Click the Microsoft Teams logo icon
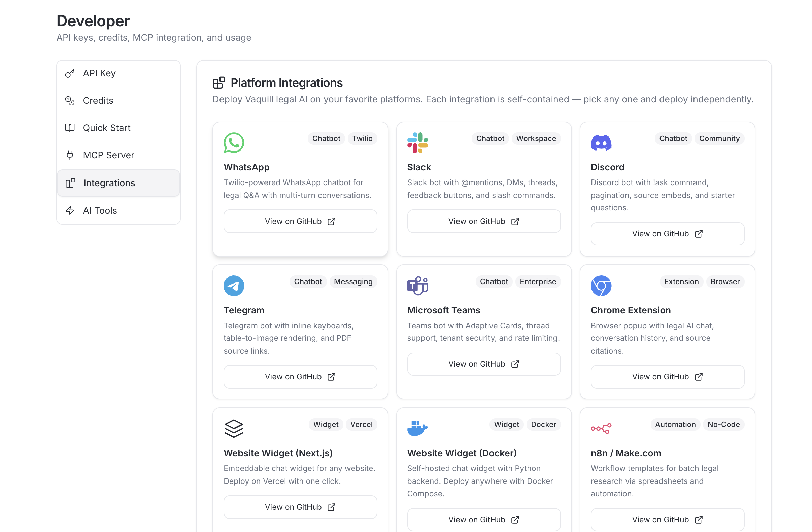The height and width of the screenshot is (532, 812). point(417,286)
